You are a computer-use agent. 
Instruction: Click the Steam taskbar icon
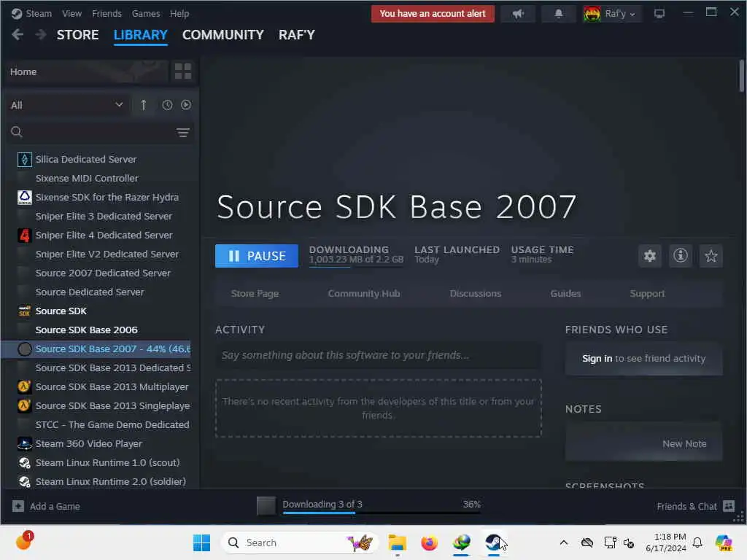[494, 542]
